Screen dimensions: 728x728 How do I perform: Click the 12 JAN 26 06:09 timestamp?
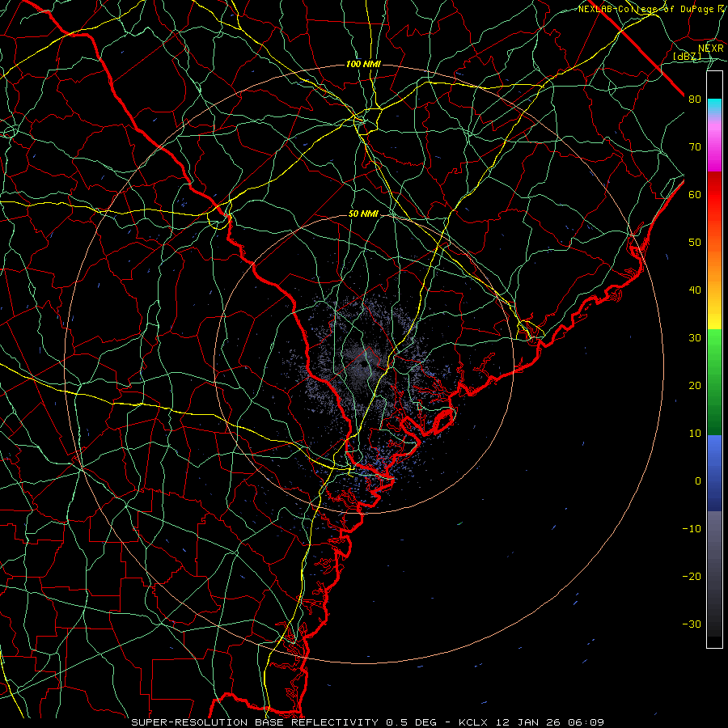coord(551,722)
